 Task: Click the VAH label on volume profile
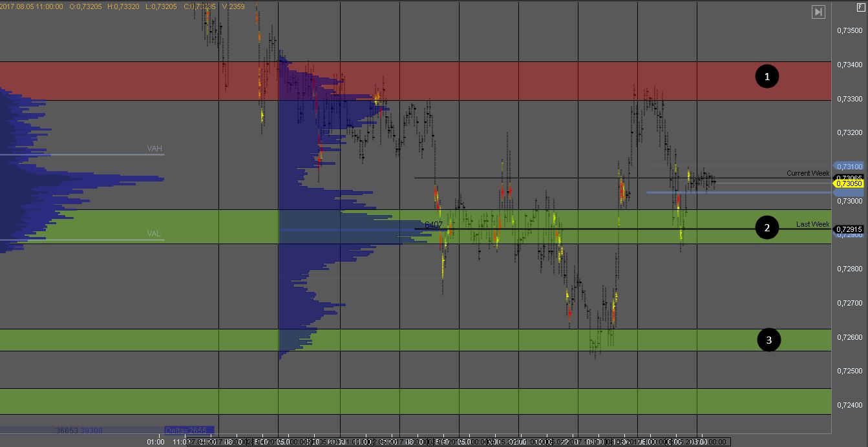(154, 149)
